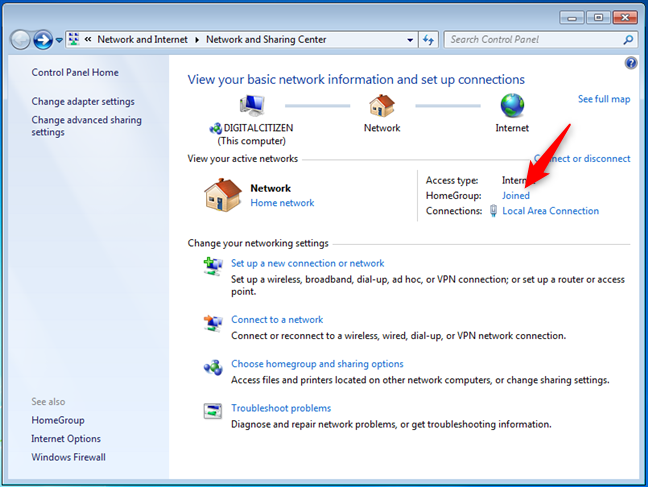Open Connect to a network link
This screenshot has width=648, height=487.
tap(277, 320)
